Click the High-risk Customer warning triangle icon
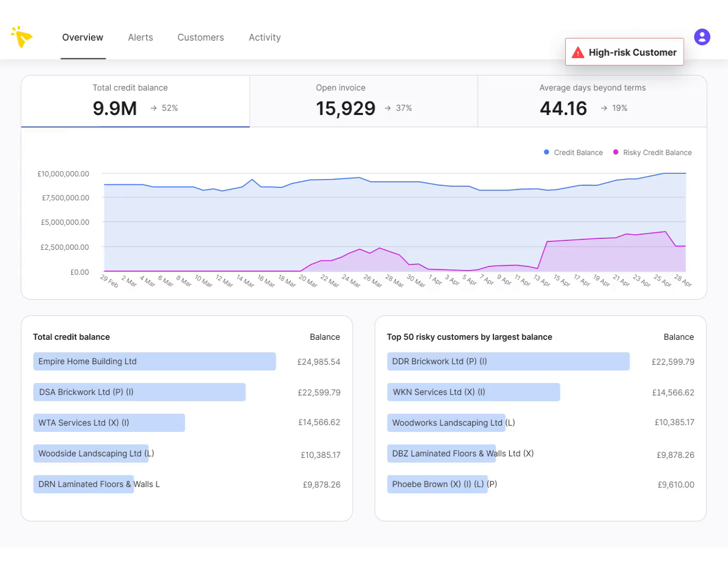 click(x=578, y=52)
